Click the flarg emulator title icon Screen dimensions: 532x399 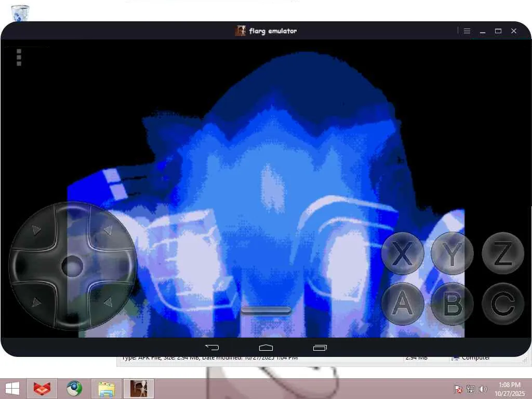[240, 31]
